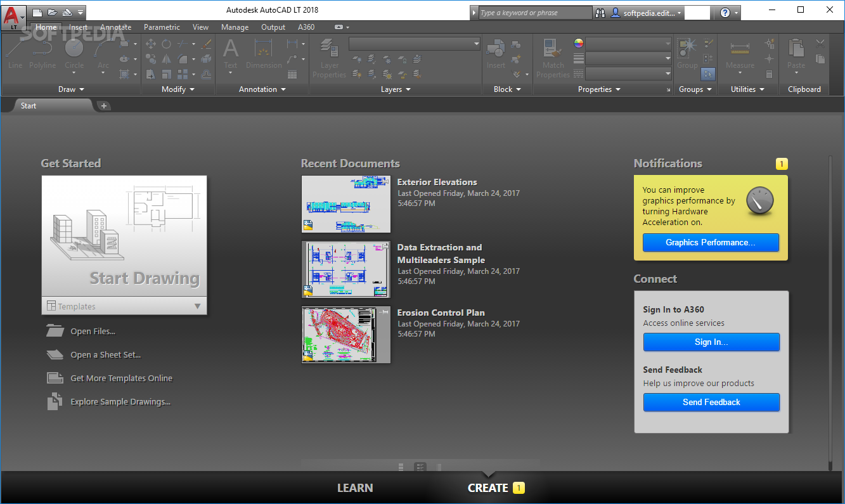Open the Exterior Elevations thumbnail

346,204
